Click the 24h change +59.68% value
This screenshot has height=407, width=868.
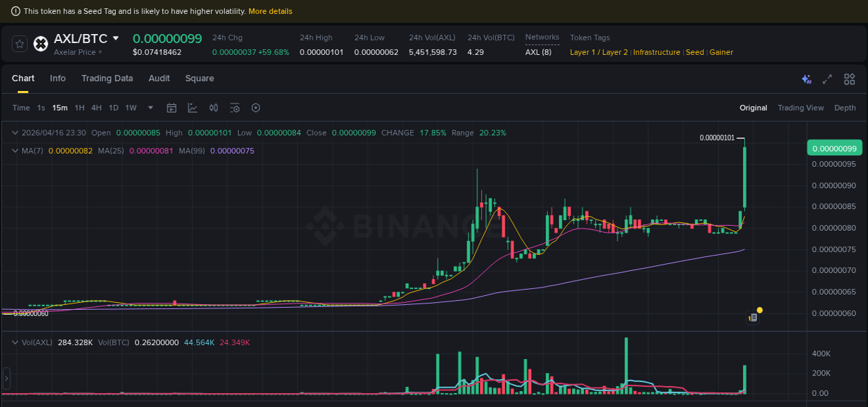point(274,52)
